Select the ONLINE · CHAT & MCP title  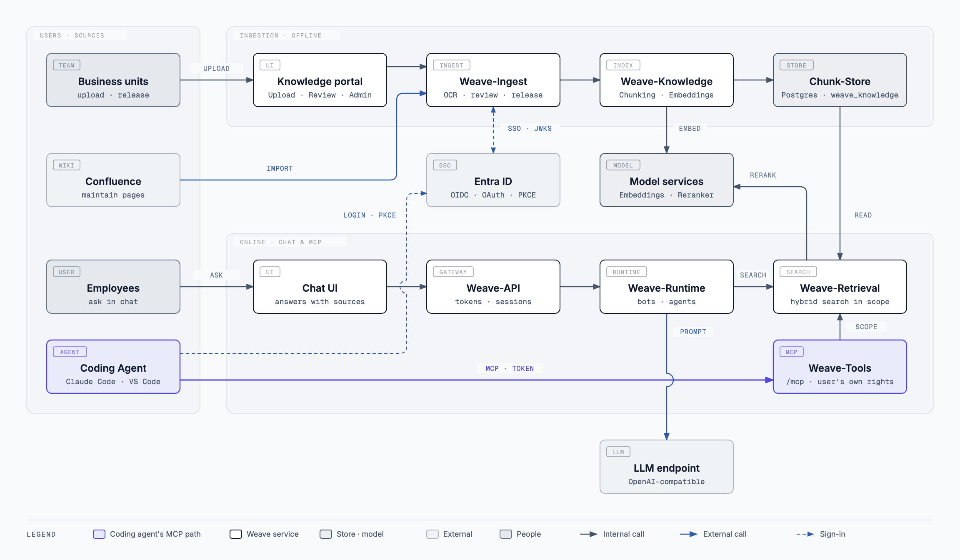pyautogui.click(x=280, y=242)
